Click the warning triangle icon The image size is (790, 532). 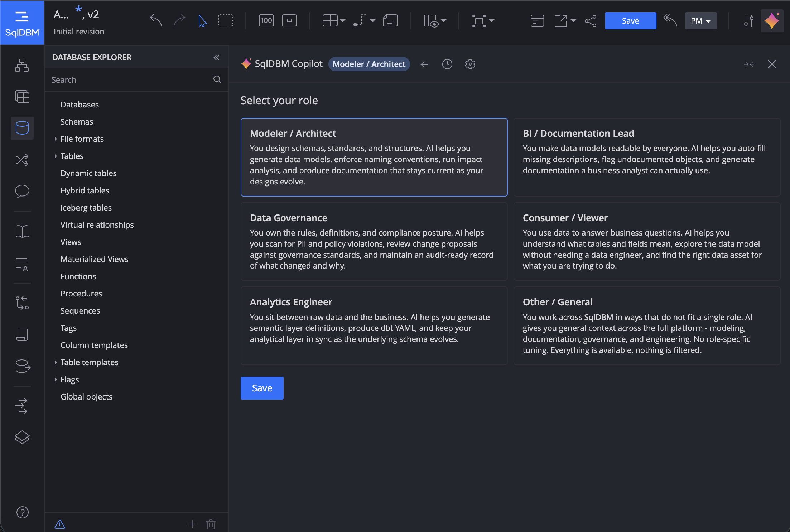coord(60,524)
